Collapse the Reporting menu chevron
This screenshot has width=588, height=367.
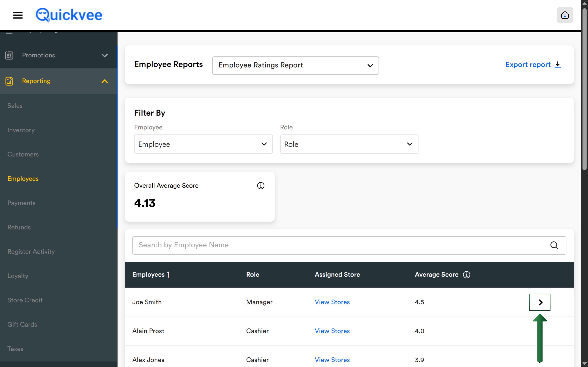pyautogui.click(x=104, y=81)
